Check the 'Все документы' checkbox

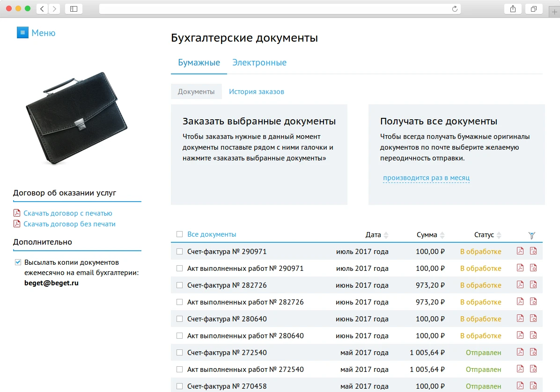tap(179, 234)
